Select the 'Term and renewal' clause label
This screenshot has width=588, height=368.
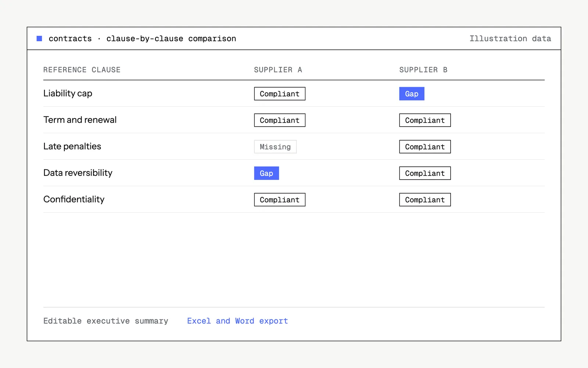pos(80,120)
